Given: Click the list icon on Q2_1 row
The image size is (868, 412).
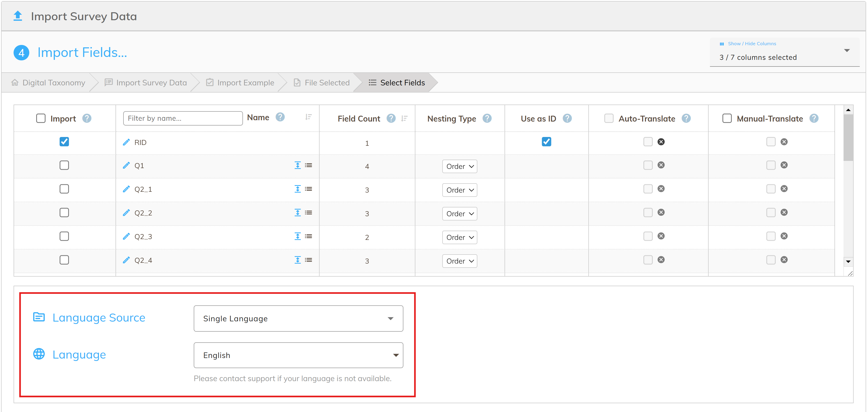Looking at the screenshot, I should pyautogui.click(x=308, y=189).
